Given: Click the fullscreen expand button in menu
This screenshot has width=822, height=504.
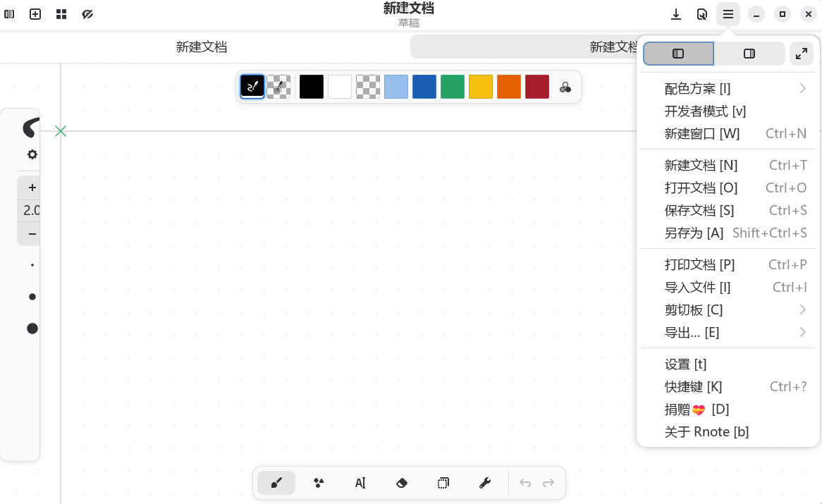Looking at the screenshot, I should 801,53.
